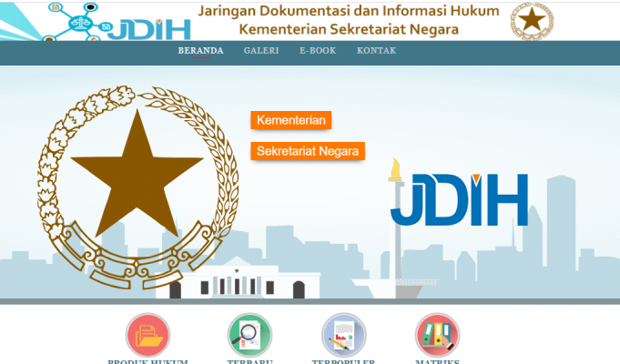Go to the Beranda menu item
620x364 pixels.
pos(200,51)
